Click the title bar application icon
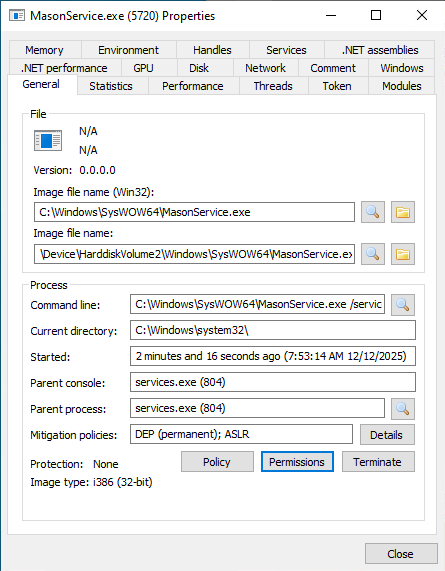 17,16
